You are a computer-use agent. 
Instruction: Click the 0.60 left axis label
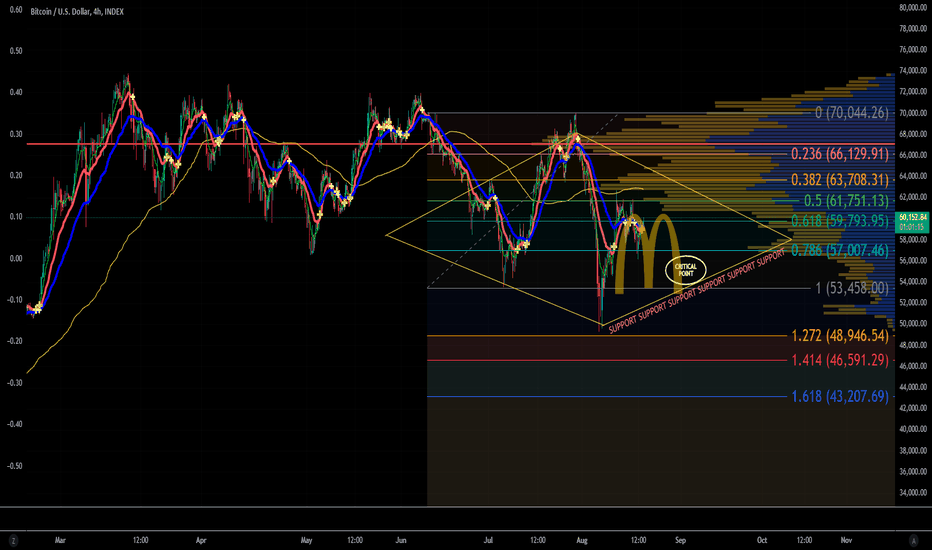[x=16, y=10]
